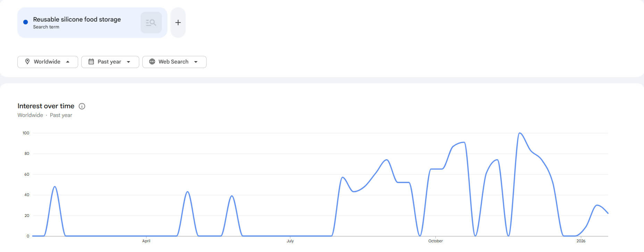Viewport: 644px width, 252px height.
Task: Click the 100 value on the y-axis
Action: (x=26, y=133)
